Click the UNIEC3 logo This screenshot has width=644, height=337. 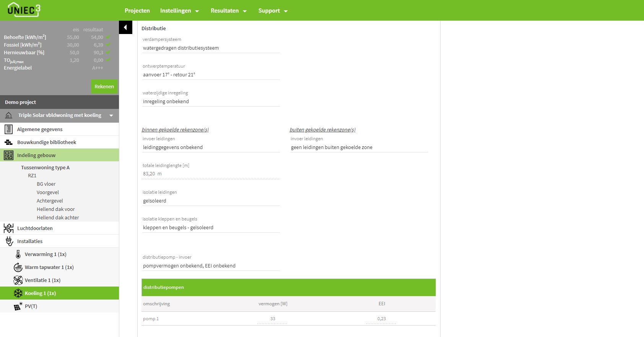24,10
